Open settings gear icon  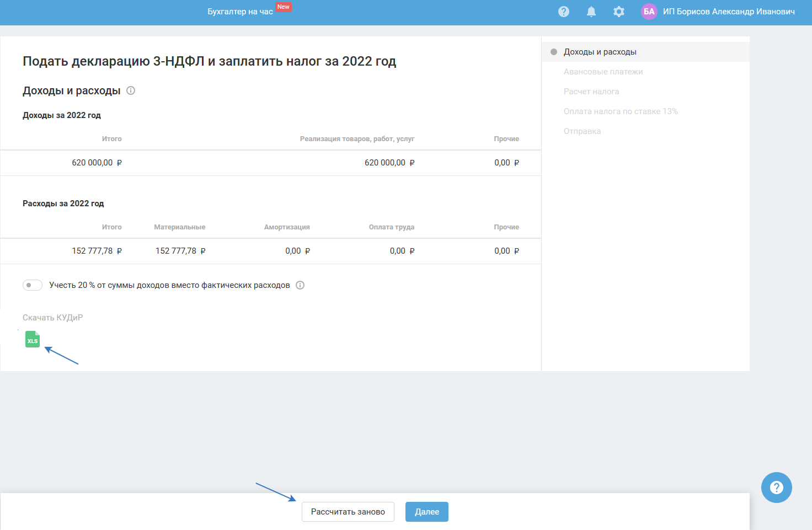[619, 12]
